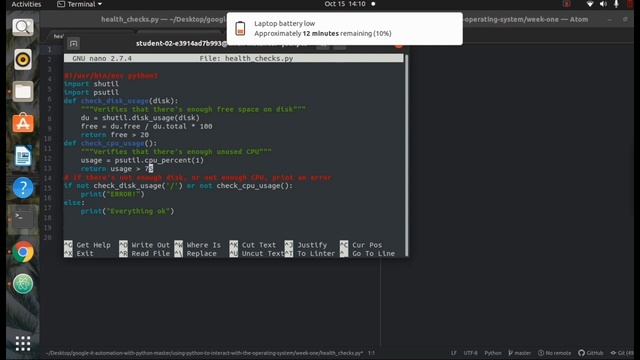Click 'Get Help' shortcut in nano footer
Image resolution: width=640 pixels, height=360 pixels.
(87, 245)
